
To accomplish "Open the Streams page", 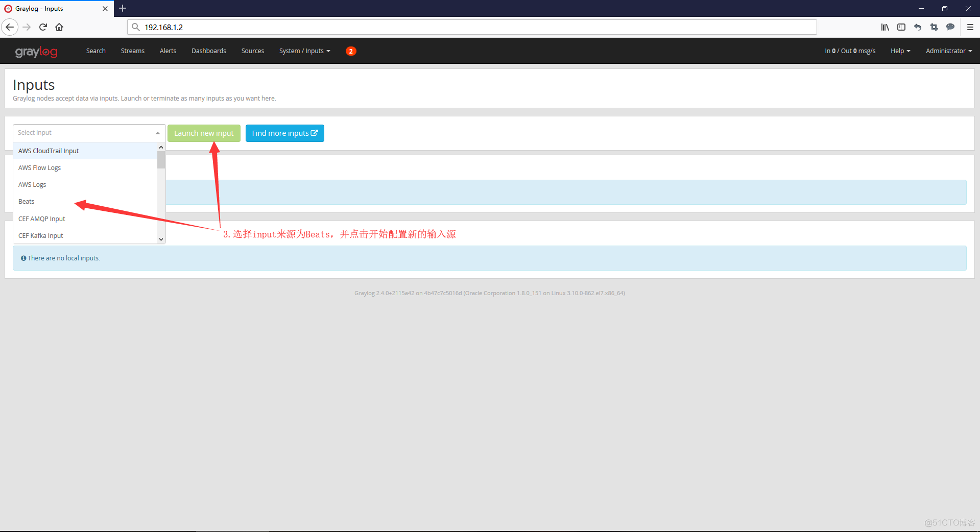I will [133, 51].
